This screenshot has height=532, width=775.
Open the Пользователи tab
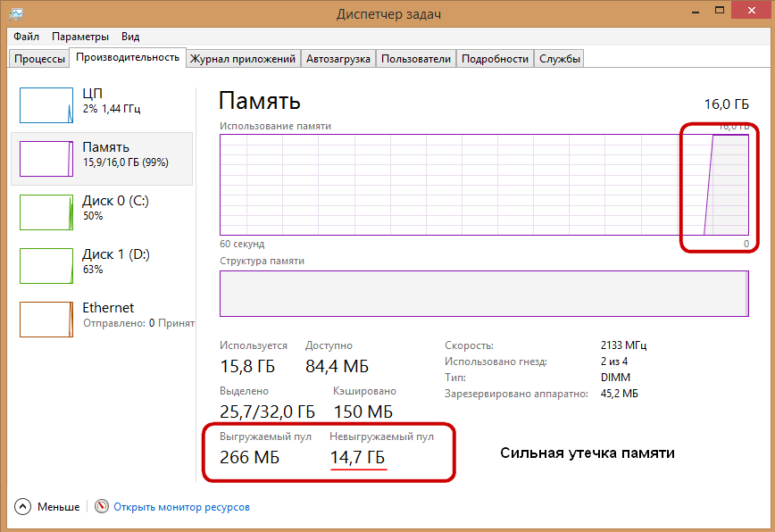415,59
